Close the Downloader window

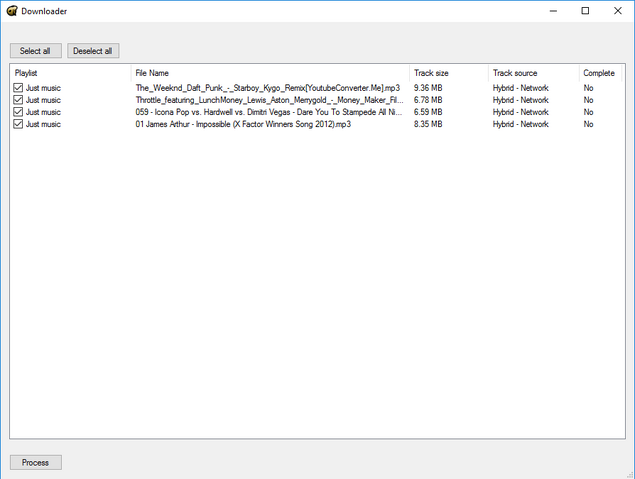click(x=618, y=11)
